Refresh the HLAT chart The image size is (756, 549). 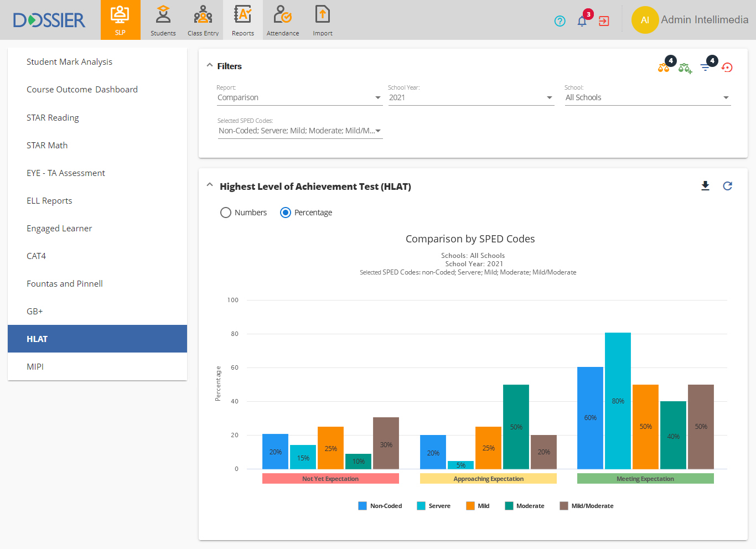(x=727, y=186)
